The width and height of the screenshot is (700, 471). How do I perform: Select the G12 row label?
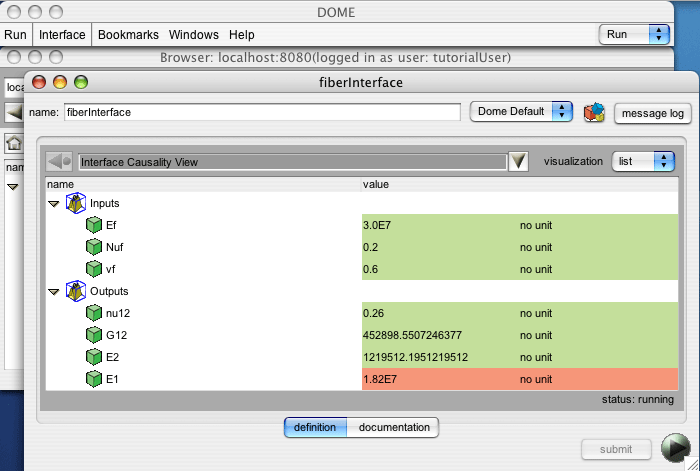coord(117,335)
